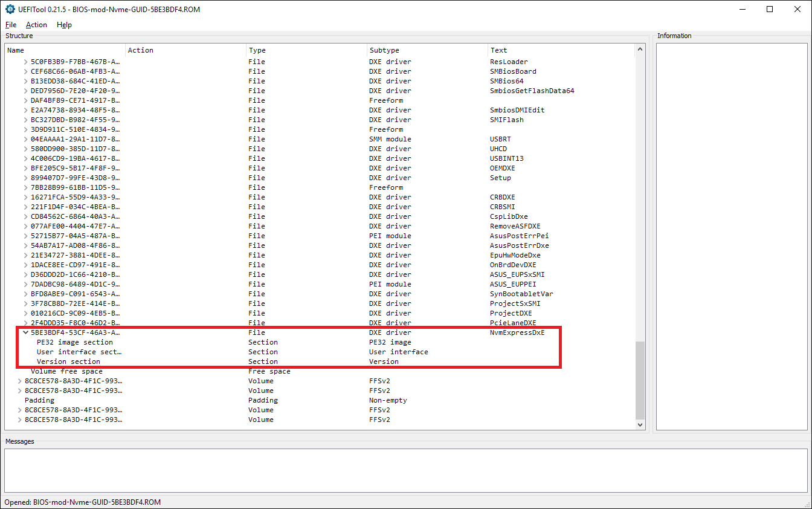The height and width of the screenshot is (509, 812).
Task: Expand the 899407D7-99FE-43D8 Setup entry
Action: [25, 178]
